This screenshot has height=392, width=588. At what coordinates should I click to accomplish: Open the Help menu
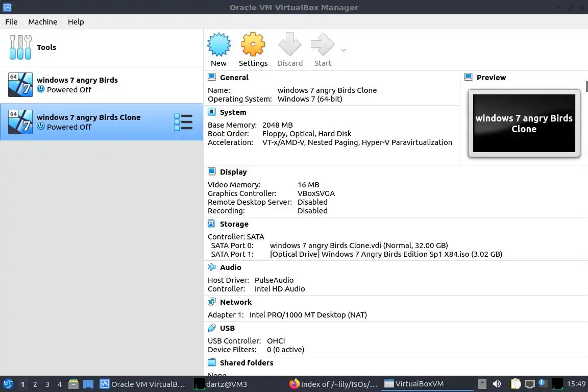pyautogui.click(x=76, y=22)
